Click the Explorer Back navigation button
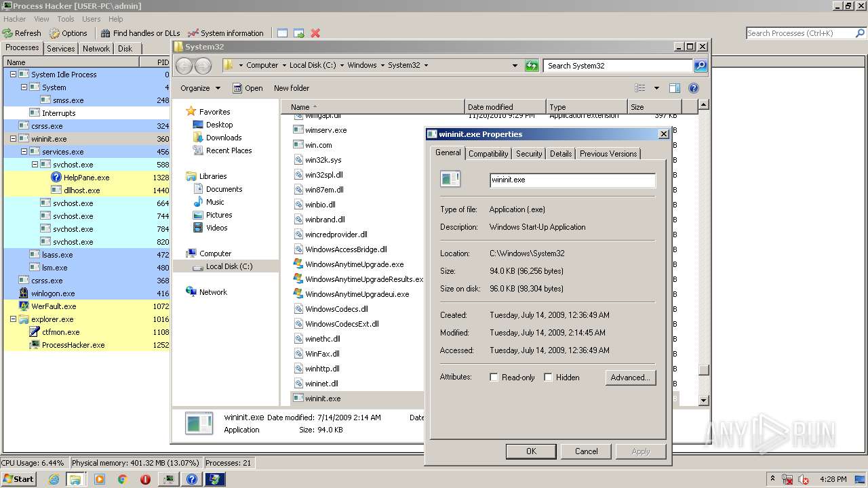Image resolution: width=868 pixels, height=488 pixels. click(184, 66)
